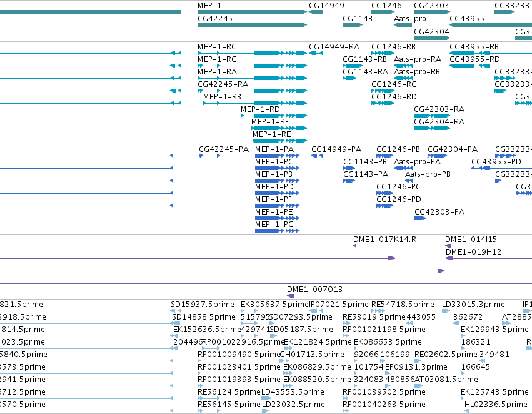Select protein label MEP-1-PC
532x414 pixels.
point(274,225)
